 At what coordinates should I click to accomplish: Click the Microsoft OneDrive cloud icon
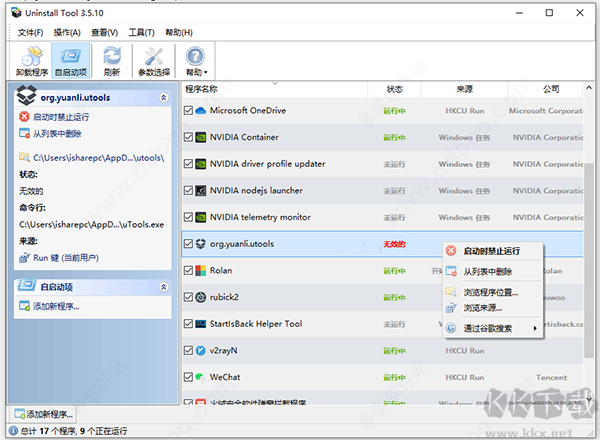(201, 111)
